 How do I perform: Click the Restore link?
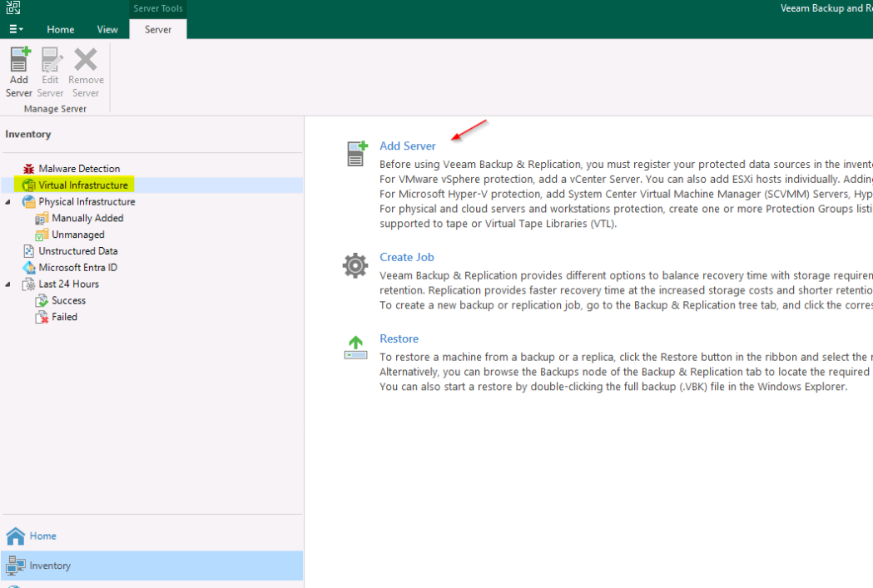399,338
